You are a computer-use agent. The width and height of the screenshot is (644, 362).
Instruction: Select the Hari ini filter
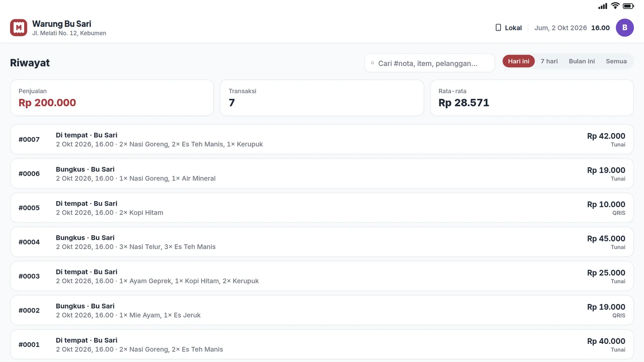518,61
